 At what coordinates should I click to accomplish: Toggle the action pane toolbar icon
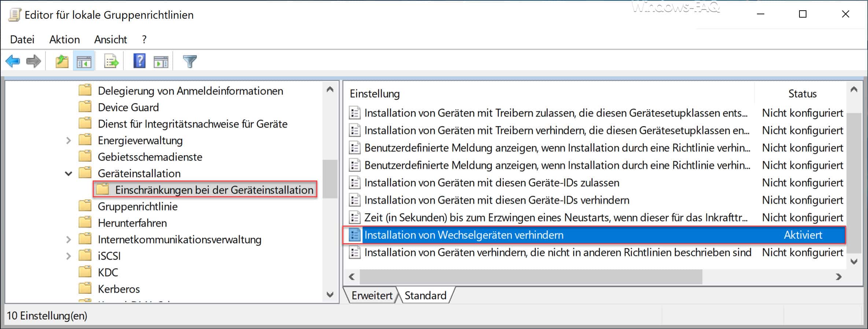pyautogui.click(x=161, y=62)
